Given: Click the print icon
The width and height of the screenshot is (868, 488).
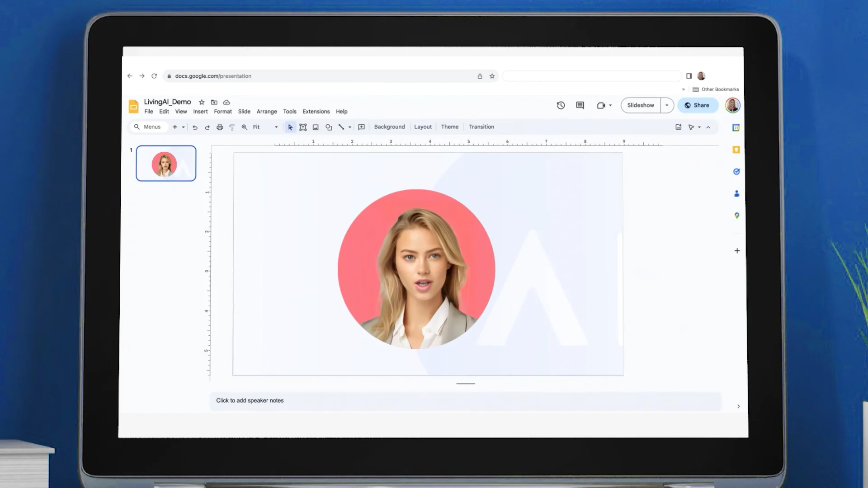Looking at the screenshot, I should coord(220,127).
